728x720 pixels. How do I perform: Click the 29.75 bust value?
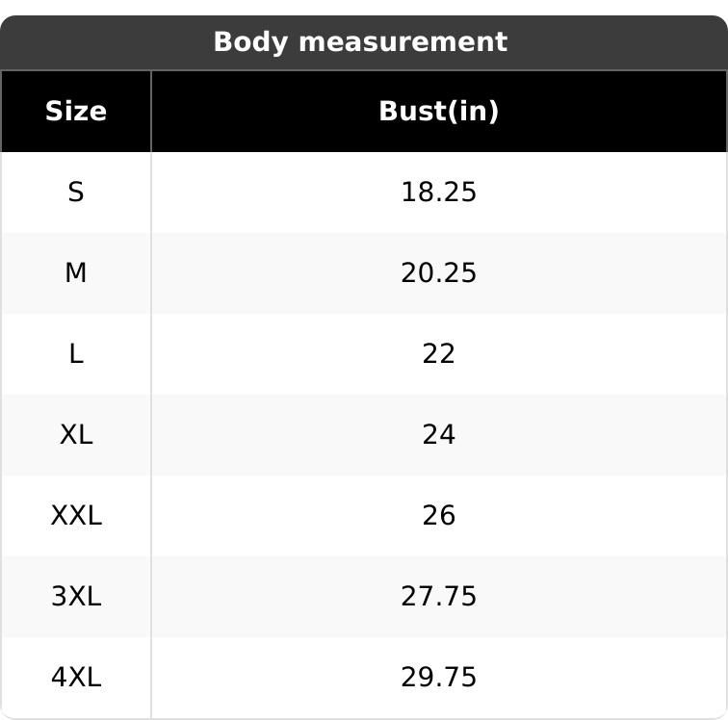point(438,678)
